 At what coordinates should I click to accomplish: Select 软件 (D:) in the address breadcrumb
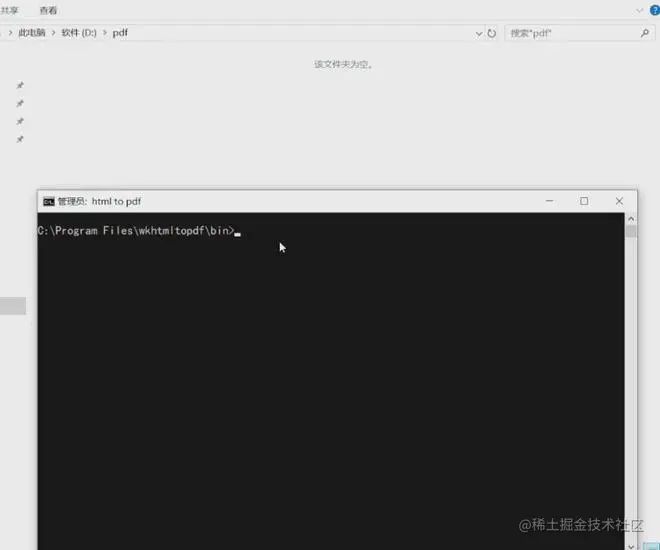point(79,33)
